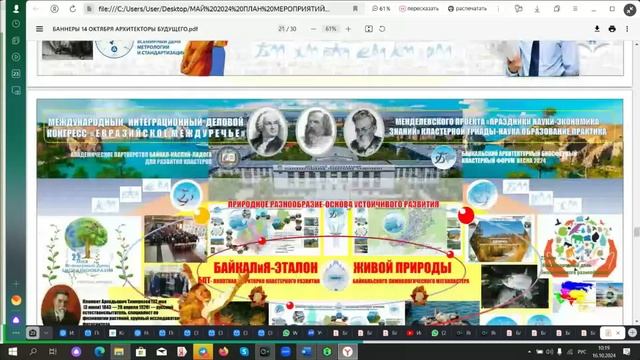Open the profile icon in sidebar

click(16, 8)
